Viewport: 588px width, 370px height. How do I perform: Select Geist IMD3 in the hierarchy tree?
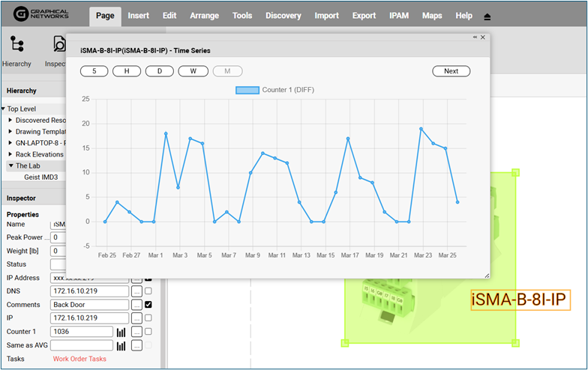click(40, 177)
